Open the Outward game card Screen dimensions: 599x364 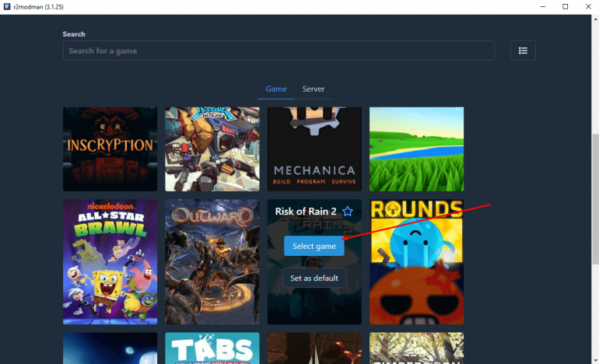pos(212,261)
